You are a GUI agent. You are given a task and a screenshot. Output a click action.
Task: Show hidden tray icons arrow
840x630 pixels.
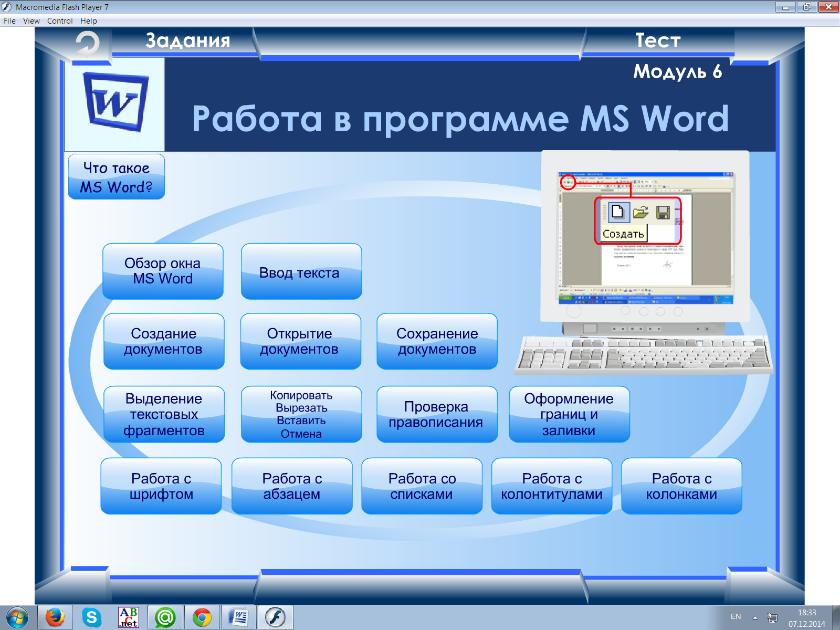click(x=755, y=617)
